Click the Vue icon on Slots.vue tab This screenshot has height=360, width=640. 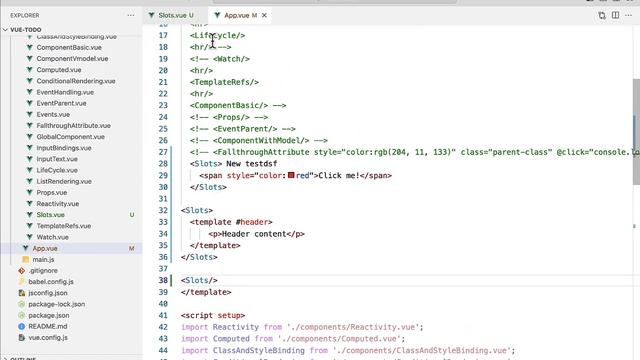(x=151, y=16)
